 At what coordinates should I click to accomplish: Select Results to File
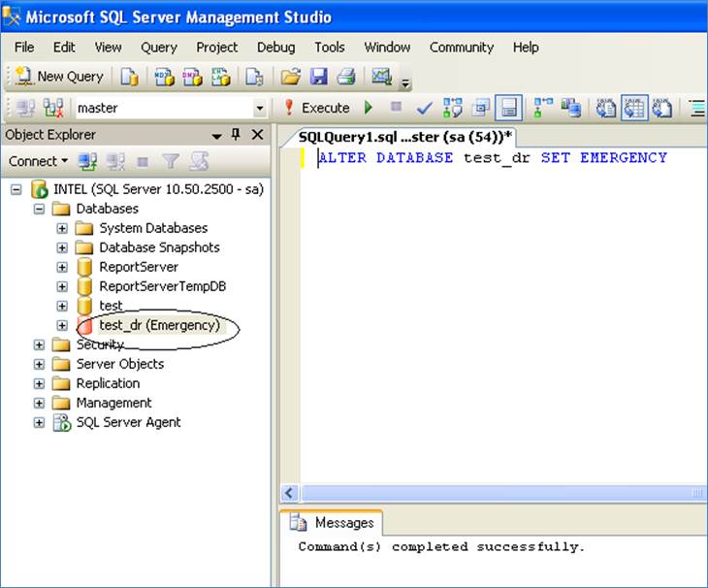point(662,108)
